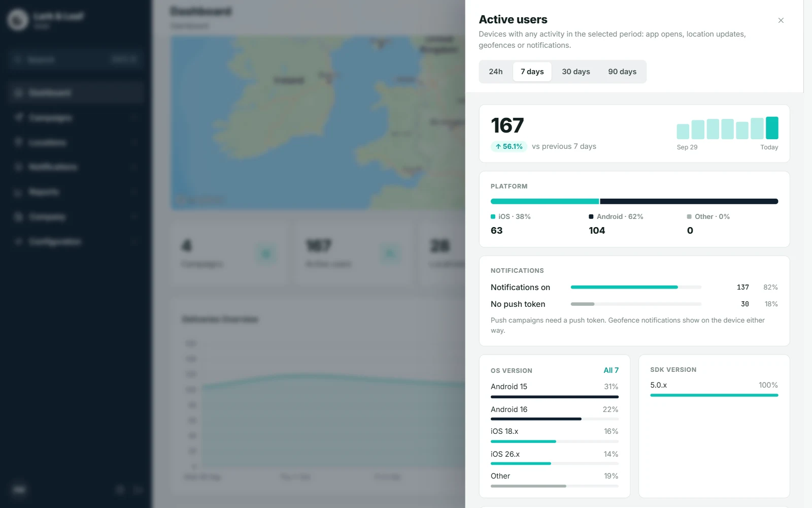Click the 5.0.x SDK version row
This screenshot has height=508, width=812.
(x=714, y=389)
